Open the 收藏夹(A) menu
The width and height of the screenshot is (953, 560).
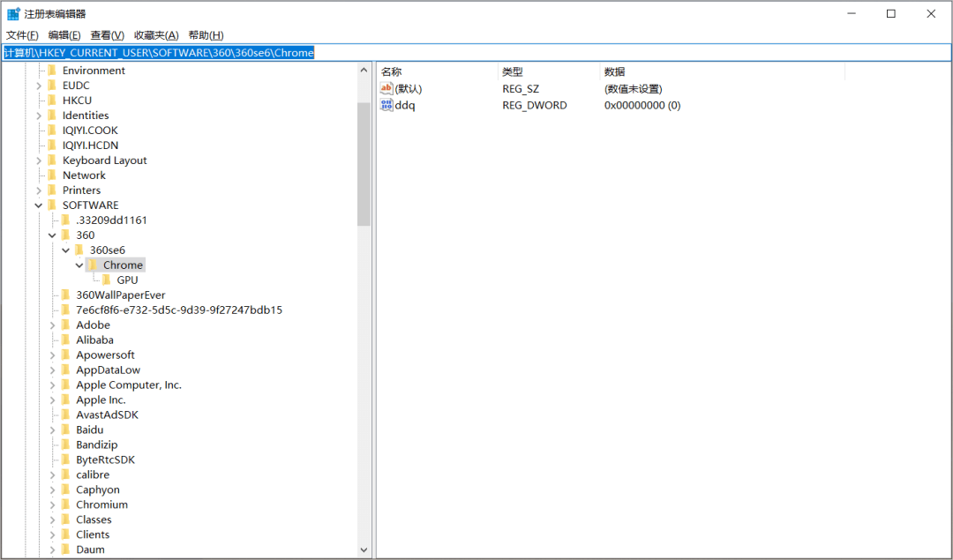pos(156,35)
